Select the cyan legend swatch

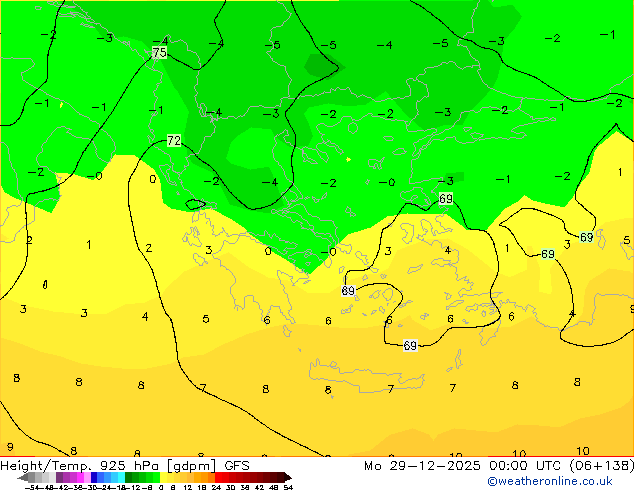(x=121, y=477)
